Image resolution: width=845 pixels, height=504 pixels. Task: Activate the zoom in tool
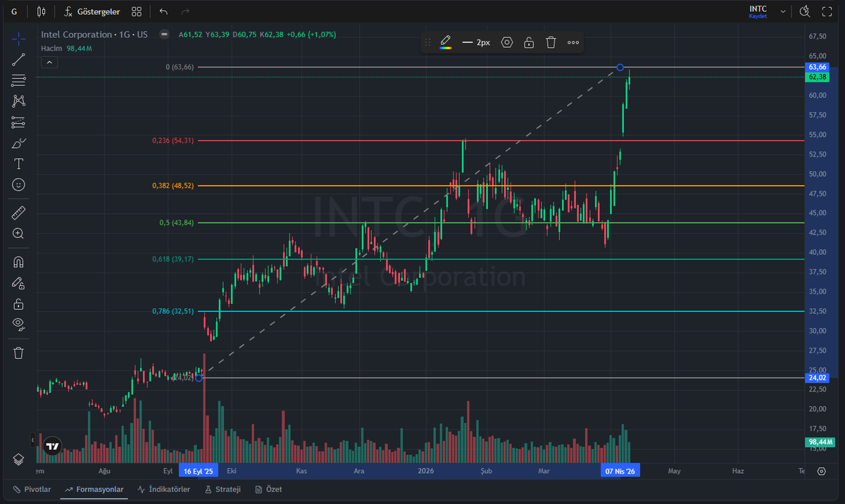(x=19, y=233)
